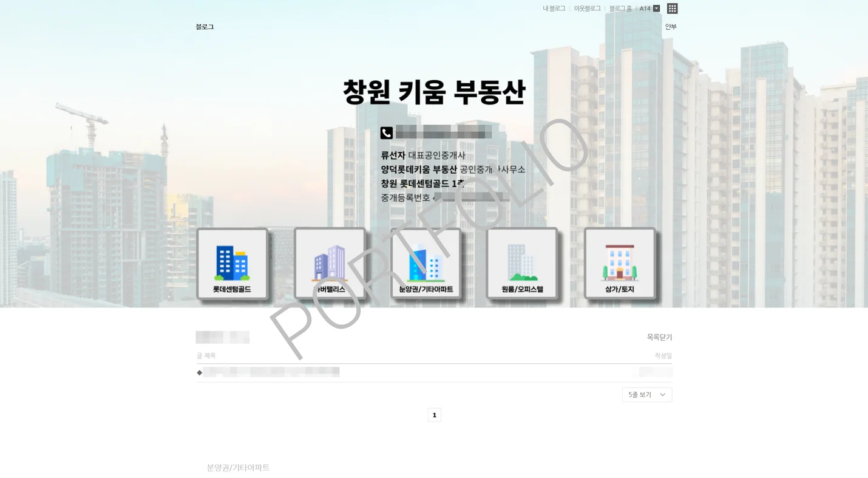Open the Naver apps grid icon
Screen dimensions: 868x478
point(672,9)
